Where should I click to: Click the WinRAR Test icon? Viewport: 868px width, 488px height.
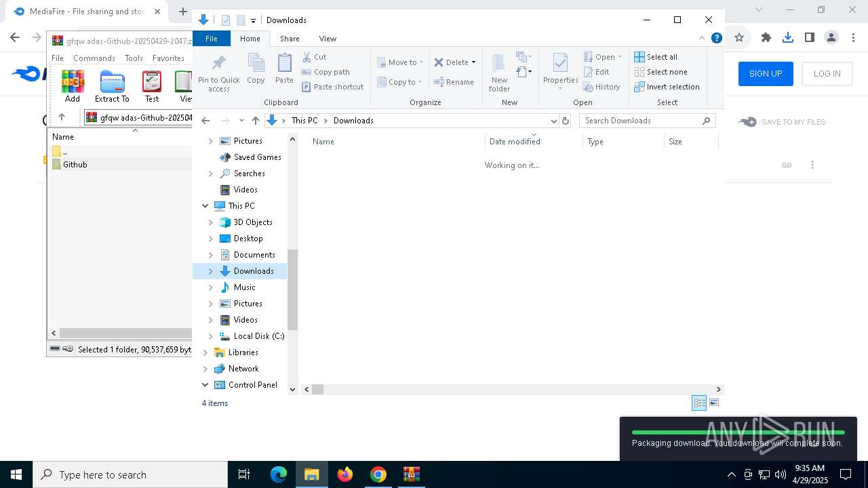coord(152,86)
